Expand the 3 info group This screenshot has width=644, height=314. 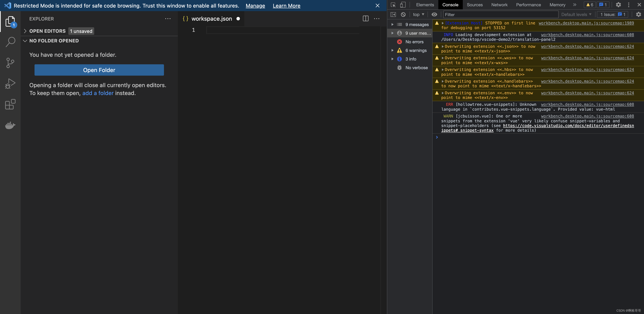pyautogui.click(x=392, y=59)
